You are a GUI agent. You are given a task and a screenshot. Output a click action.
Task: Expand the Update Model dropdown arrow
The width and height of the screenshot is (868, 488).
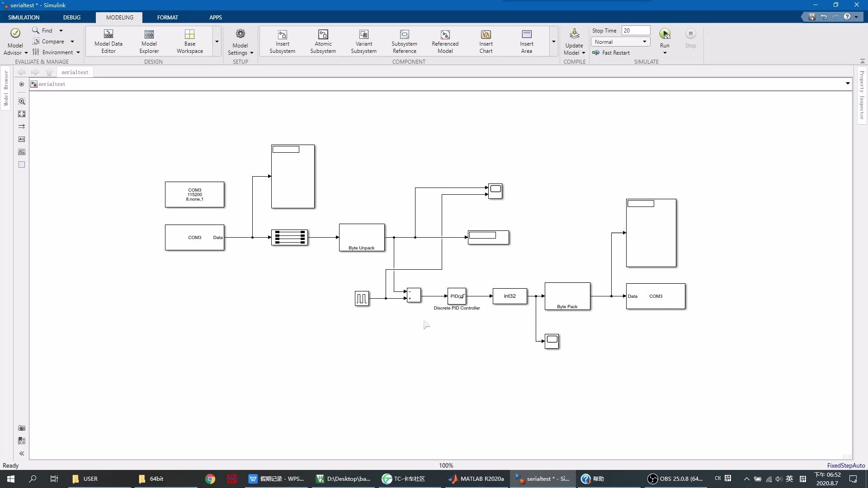pos(583,52)
